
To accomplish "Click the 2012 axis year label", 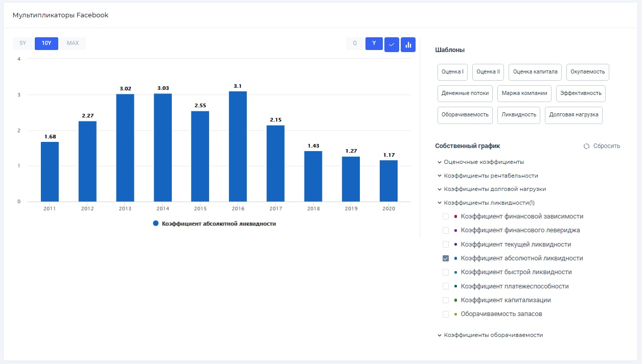I will point(87,209).
